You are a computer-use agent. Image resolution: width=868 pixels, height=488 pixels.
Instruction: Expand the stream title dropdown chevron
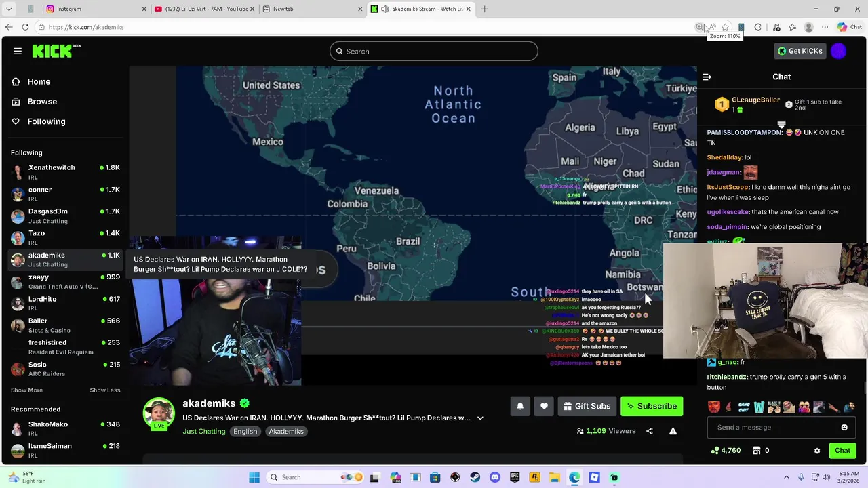pyautogui.click(x=480, y=418)
